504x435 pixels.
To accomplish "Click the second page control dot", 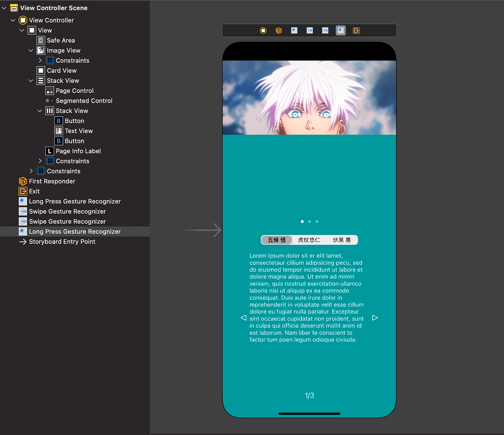I will 309,221.
